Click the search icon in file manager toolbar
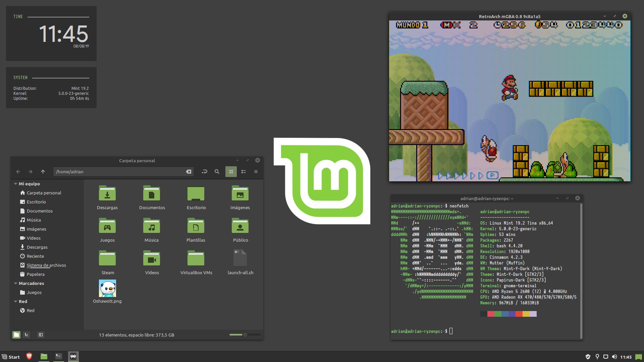This screenshot has height=362, width=644. point(217,172)
